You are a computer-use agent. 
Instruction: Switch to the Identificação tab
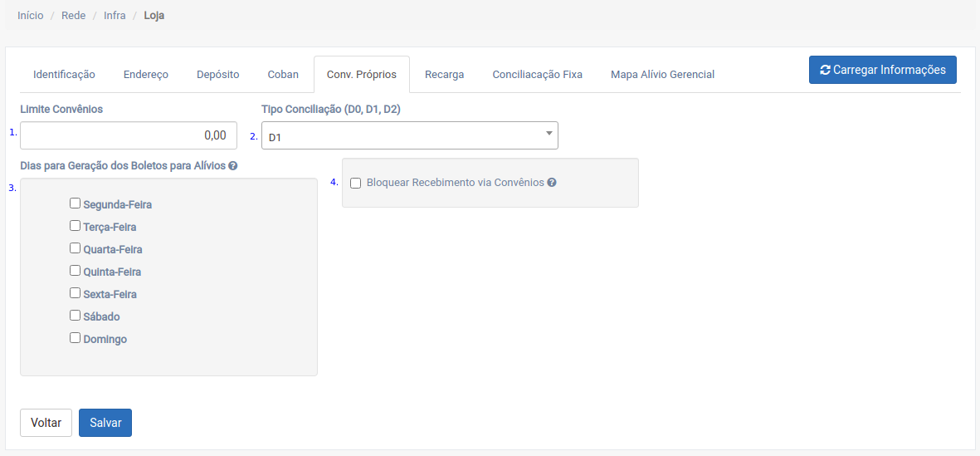point(64,75)
